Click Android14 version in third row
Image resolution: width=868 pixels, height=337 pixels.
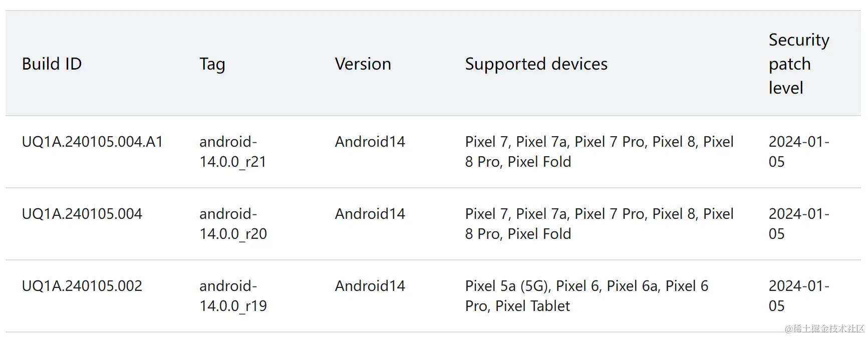click(370, 286)
